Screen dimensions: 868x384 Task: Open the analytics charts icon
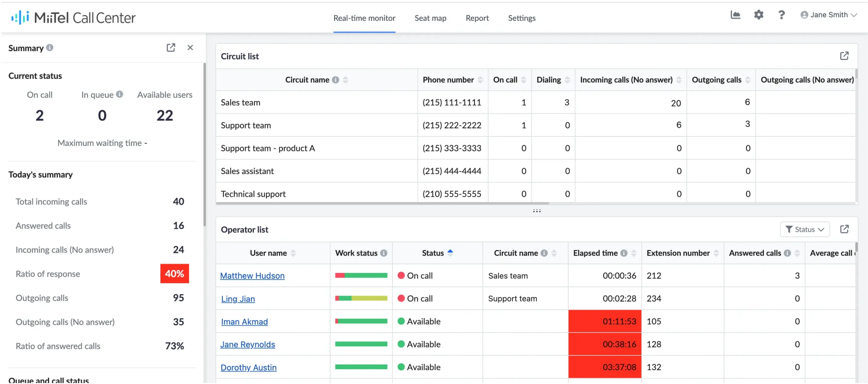coord(735,15)
